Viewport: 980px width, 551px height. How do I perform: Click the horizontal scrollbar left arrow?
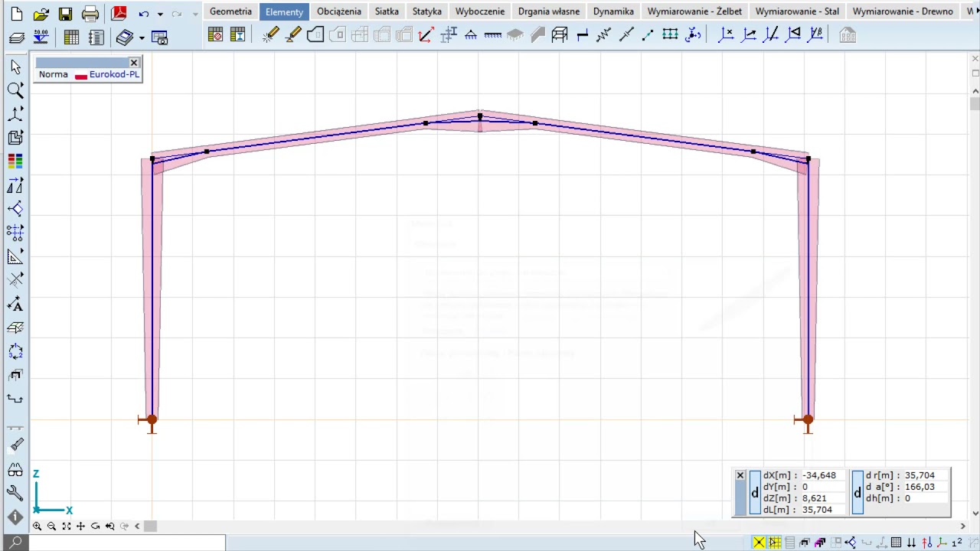pos(137,526)
